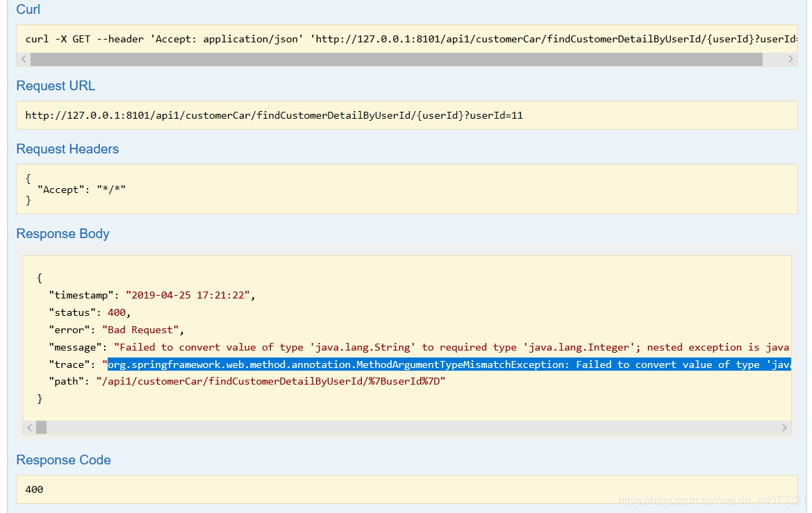Click the Response Code heading
This screenshot has height=513, width=812.
tap(63, 460)
